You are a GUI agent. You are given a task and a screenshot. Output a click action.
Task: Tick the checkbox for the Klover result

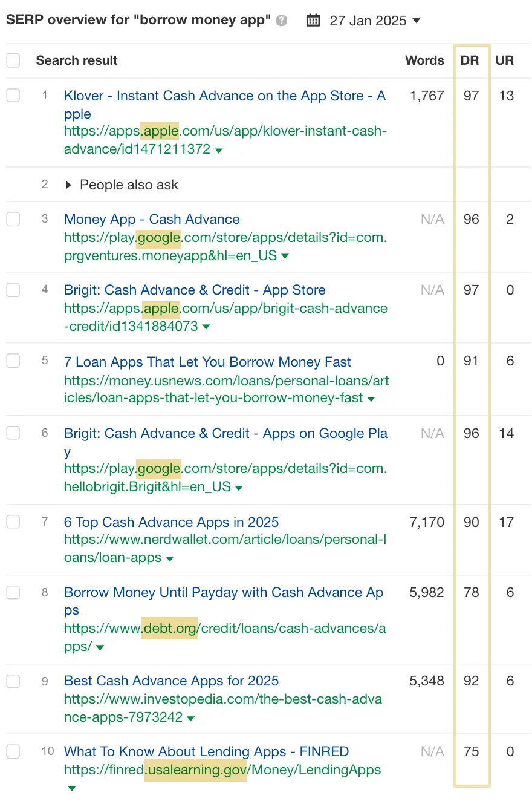point(13,96)
